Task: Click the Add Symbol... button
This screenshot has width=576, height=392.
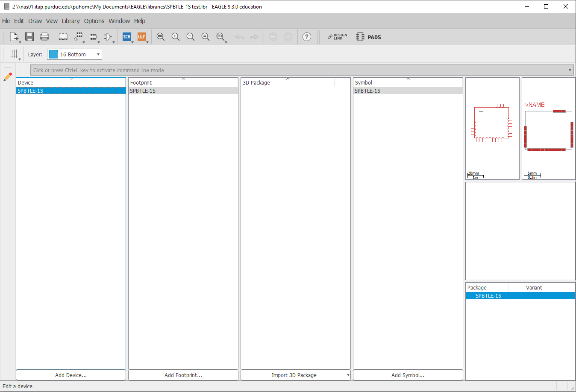Action: pos(408,375)
